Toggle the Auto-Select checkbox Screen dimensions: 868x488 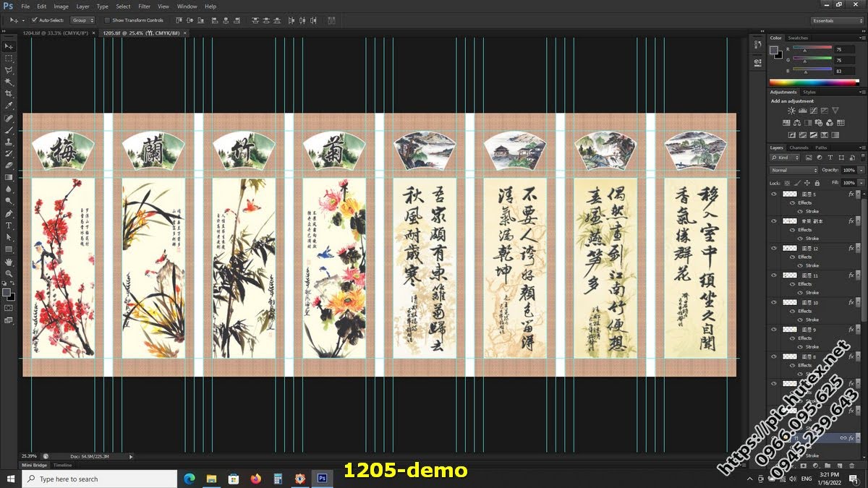(x=35, y=20)
